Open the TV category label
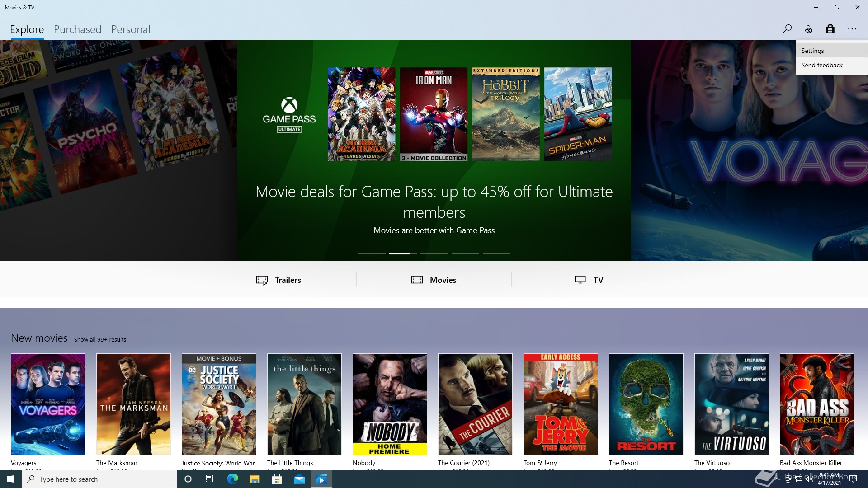 click(x=598, y=280)
